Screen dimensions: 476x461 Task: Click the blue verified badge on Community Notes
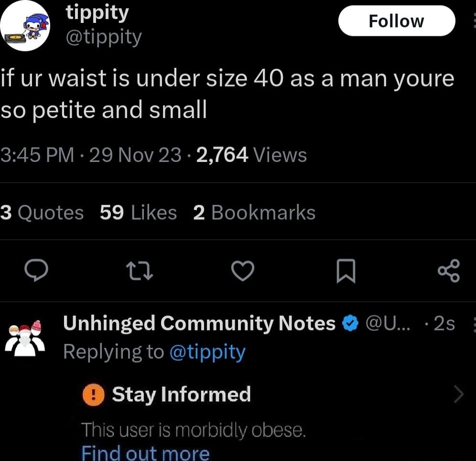click(x=350, y=323)
